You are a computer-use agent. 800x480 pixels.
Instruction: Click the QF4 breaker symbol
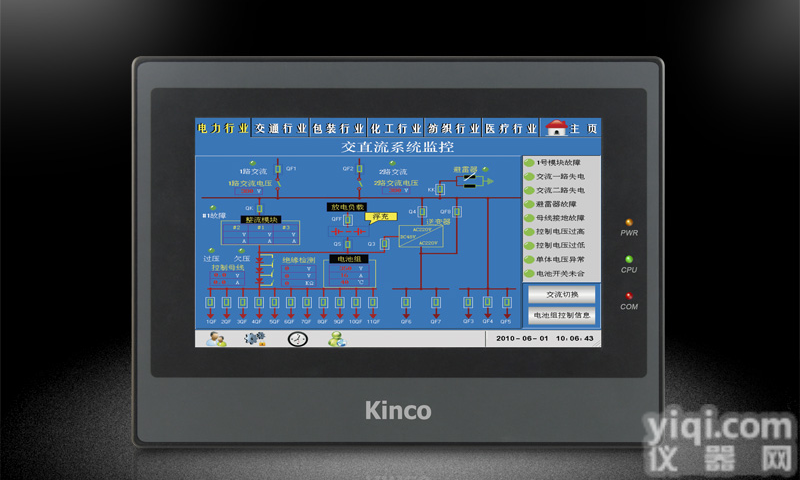pyautogui.click(x=488, y=302)
